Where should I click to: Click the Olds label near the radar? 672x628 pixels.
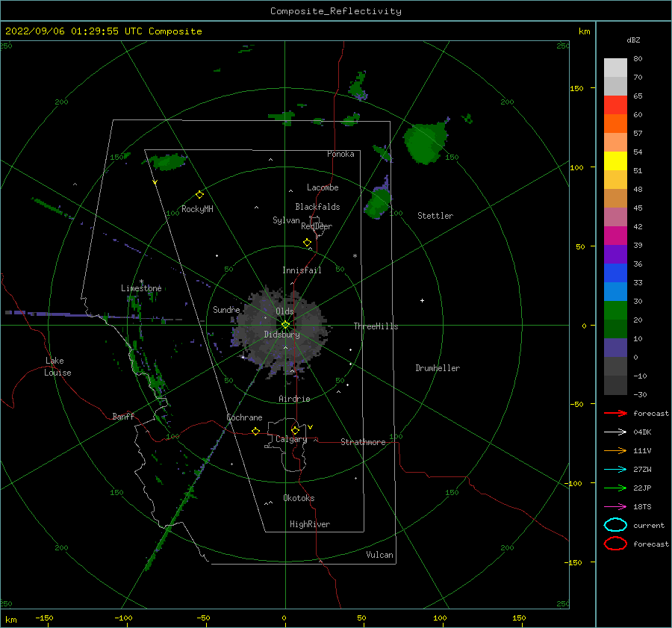(x=284, y=311)
